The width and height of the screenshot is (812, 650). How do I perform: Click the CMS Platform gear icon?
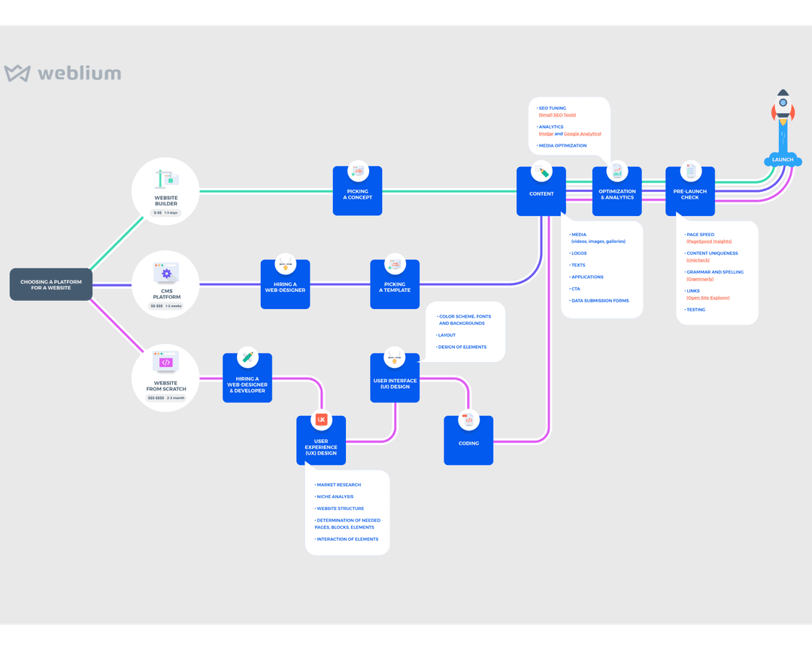coord(165,273)
